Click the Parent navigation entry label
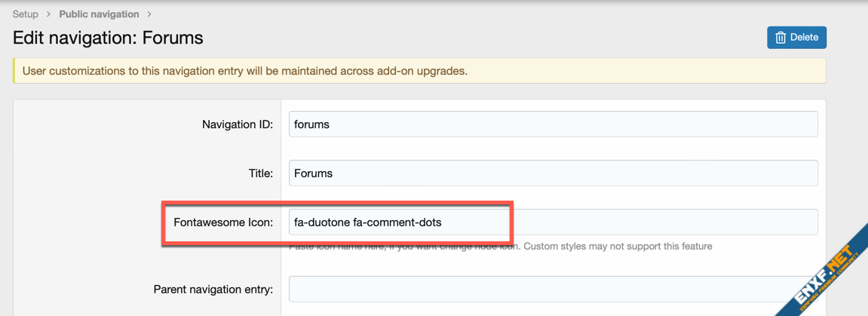The height and width of the screenshot is (316, 868). tap(213, 290)
